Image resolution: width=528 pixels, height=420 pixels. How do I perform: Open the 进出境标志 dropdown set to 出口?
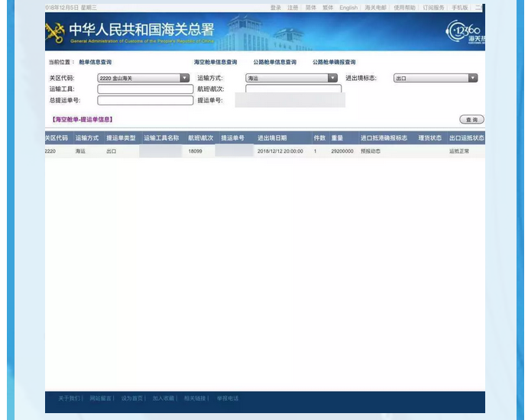pyautogui.click(x=436, y=78)
